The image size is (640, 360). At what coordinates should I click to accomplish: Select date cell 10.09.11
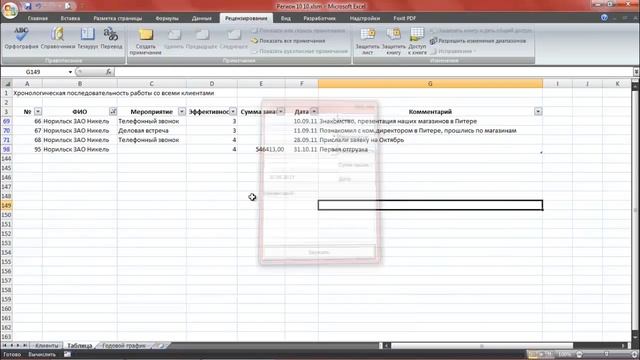(x=302, y=121)
